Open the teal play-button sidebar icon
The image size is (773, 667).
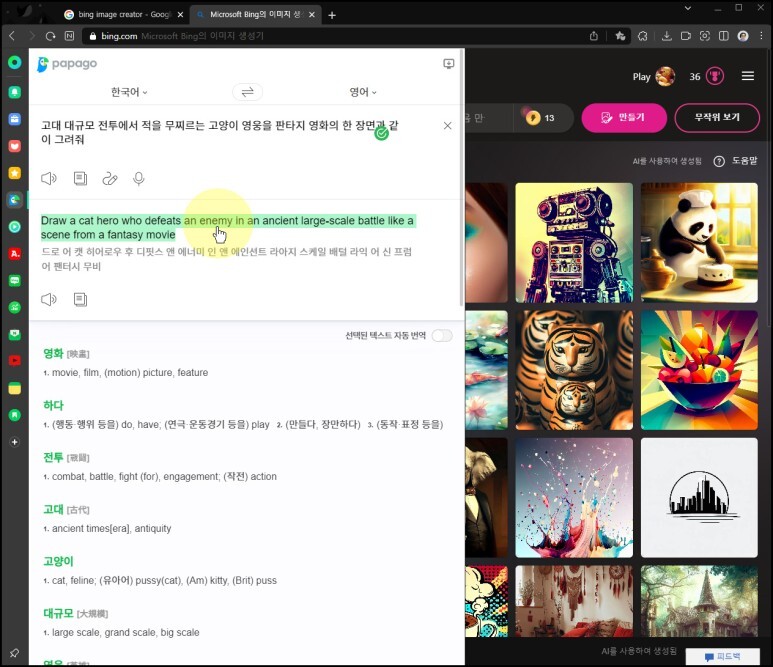tap(15, 227)
